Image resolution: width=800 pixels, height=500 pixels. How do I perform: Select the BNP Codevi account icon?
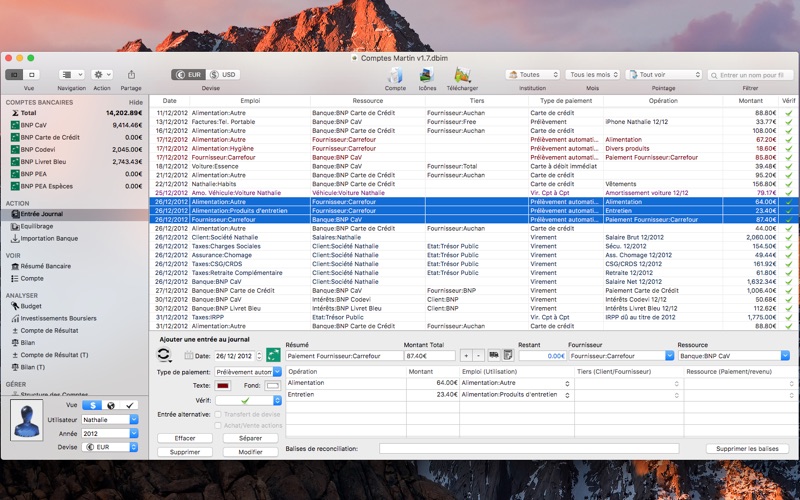(x=15, y=149)
